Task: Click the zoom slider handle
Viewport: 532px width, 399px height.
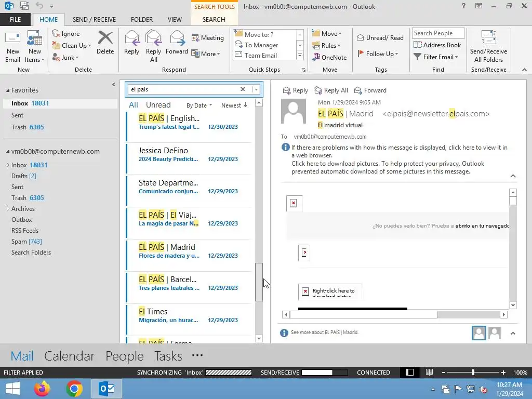Action: tap(473, 372)
